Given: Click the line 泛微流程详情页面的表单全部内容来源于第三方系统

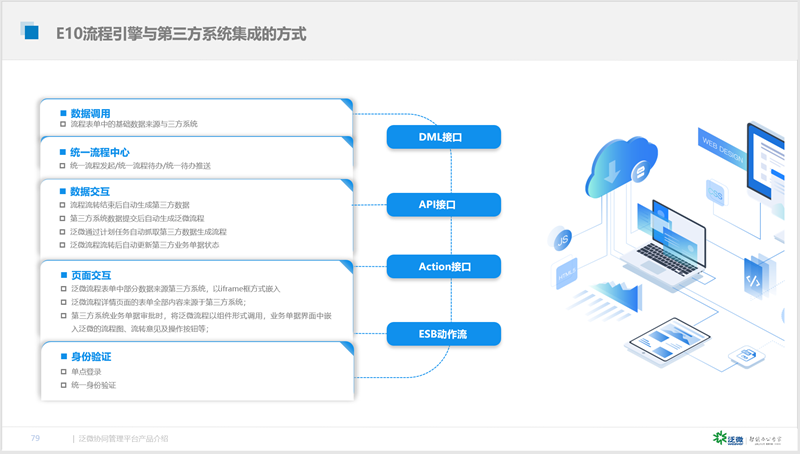Looking at the screenshot, I should point(159,302).
